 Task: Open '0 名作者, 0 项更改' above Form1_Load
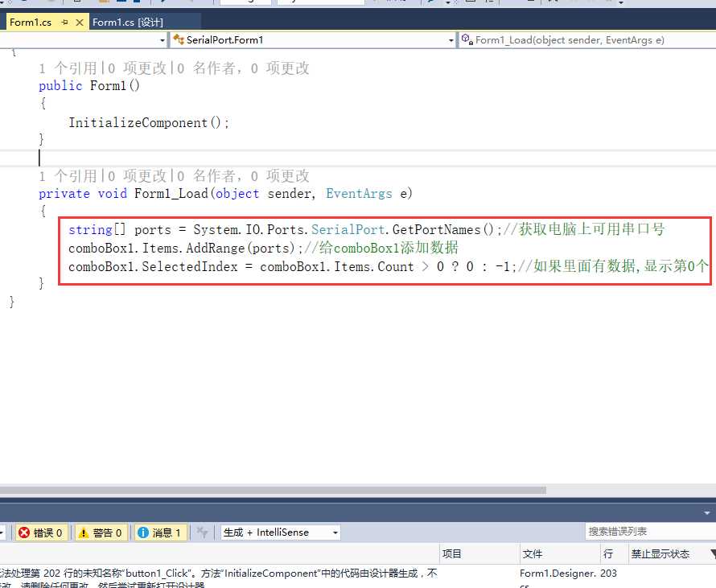244,176
